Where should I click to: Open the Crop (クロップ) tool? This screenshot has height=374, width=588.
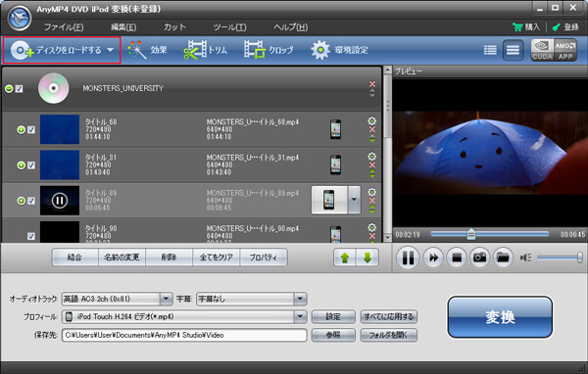269,50
